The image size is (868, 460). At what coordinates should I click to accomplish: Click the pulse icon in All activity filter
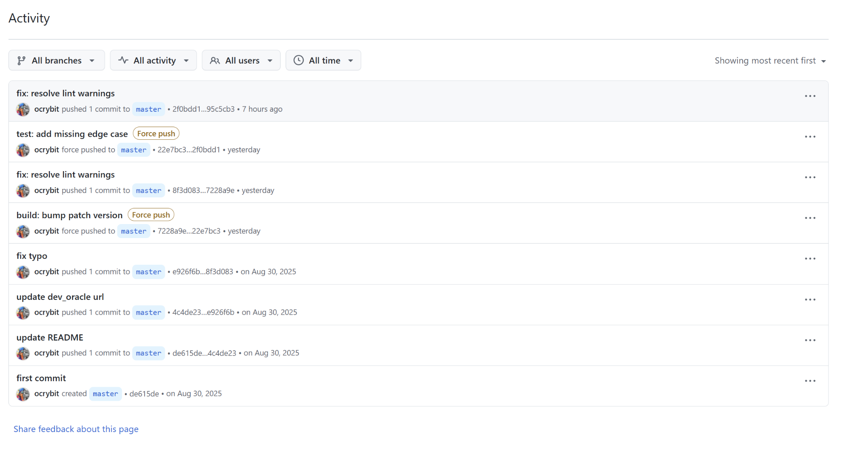[123, 60]
